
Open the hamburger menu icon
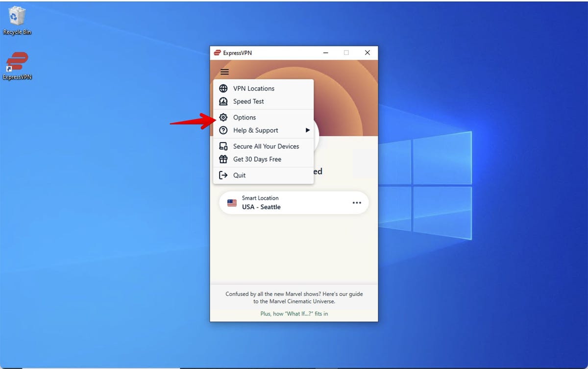[x=224, y=72]
